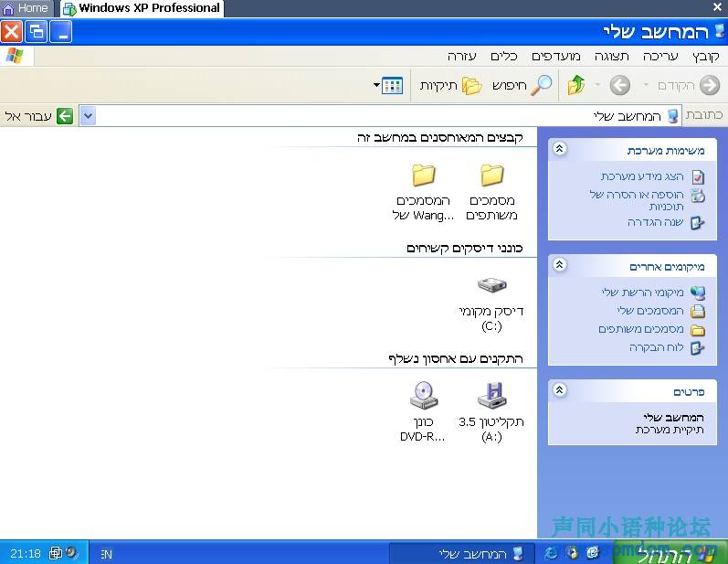The image size is (728, 564).
Task: Click the EN language indicator
Action: click(x=106, y=554)
